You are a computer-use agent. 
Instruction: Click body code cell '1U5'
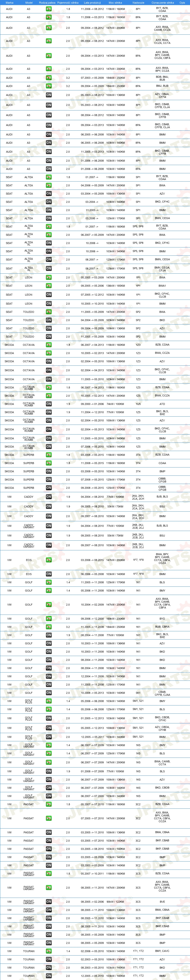click(x=138, y=404)
